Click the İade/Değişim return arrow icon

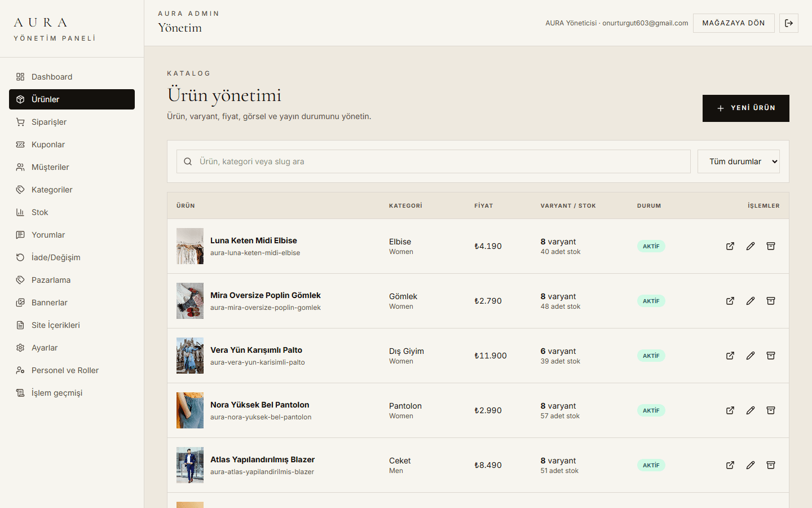coord(20,257)
